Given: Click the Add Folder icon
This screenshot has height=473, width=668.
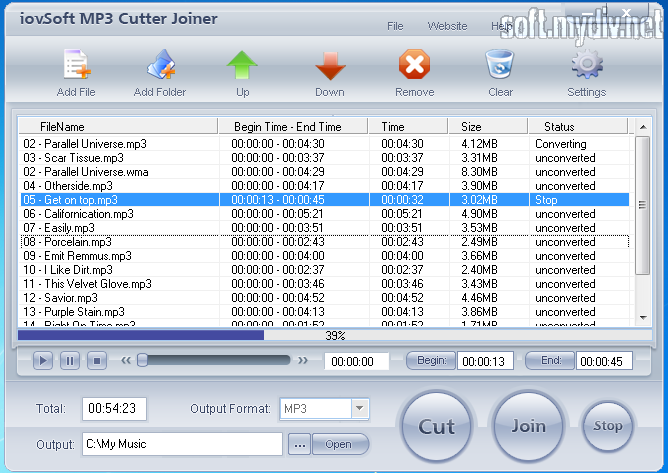Looking at the screenshot, I should pyautogui.click(x=161, y=65).
